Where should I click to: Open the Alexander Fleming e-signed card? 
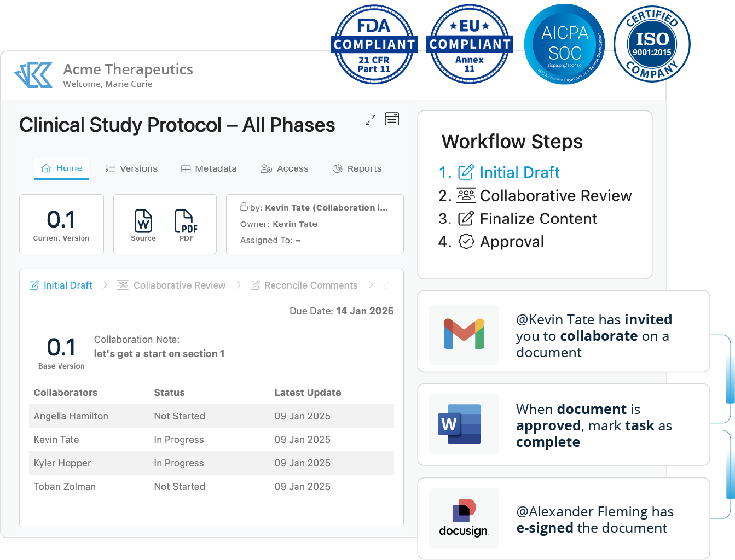click(x=564, y=518)
